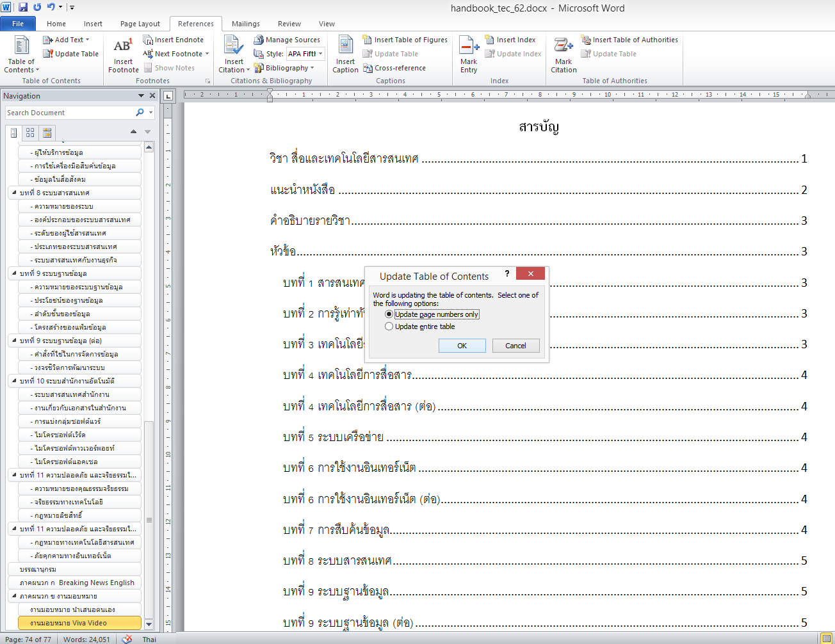The width and height of the screenshot is (835, 644).
Task: Browse pages view in Navigation pane
Action: click(x=30, y=133)
